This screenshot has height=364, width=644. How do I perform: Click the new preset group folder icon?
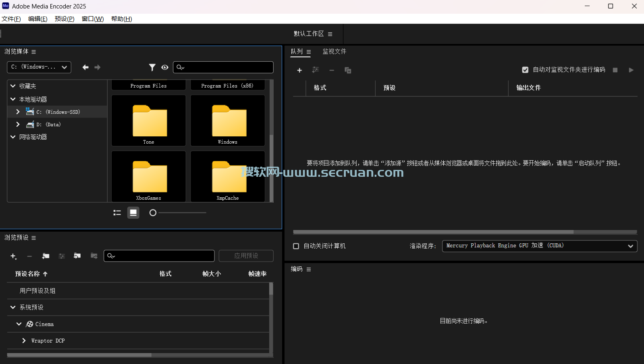pos(46,256)
